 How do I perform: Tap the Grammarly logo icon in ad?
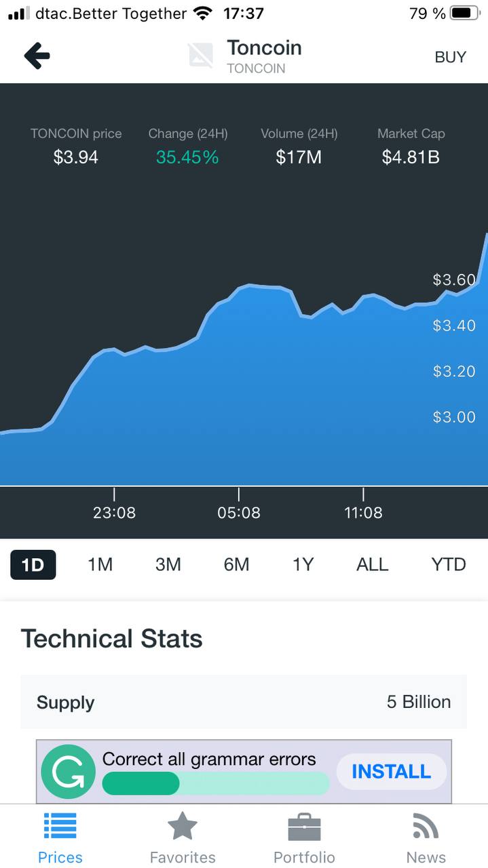[x=68, y=772]
